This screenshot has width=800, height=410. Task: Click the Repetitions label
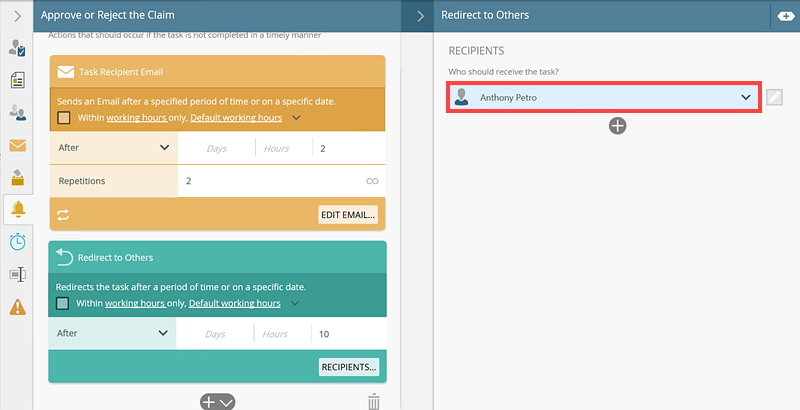(x=82, y=181)
